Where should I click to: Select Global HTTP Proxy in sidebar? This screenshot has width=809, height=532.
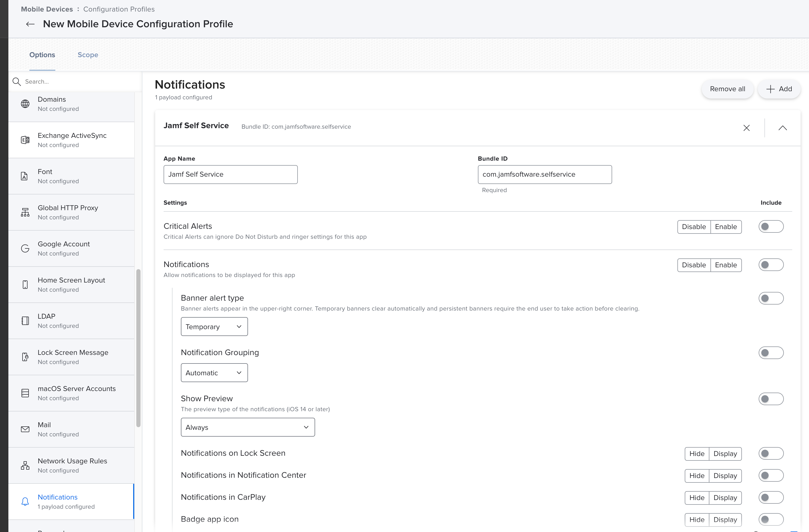(71, 212)
